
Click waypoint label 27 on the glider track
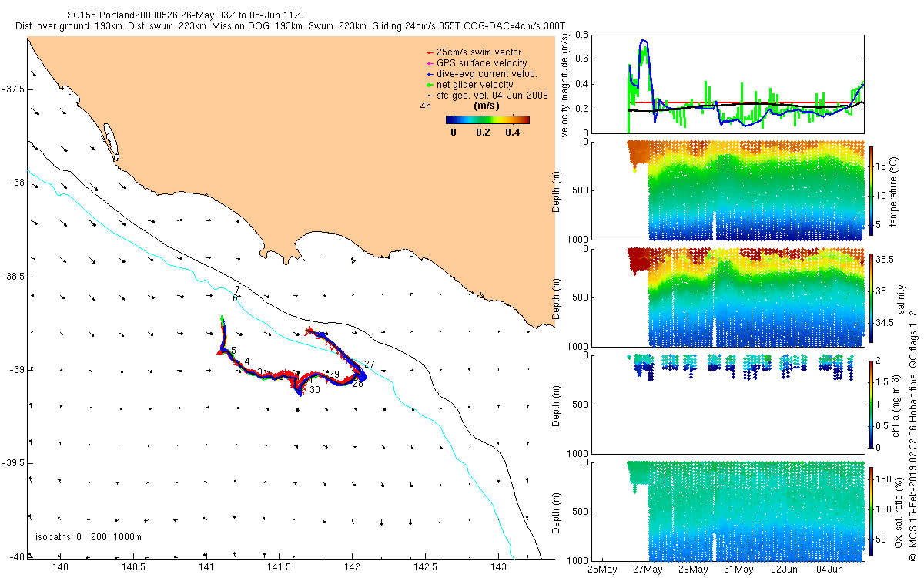tap(370, 364)
